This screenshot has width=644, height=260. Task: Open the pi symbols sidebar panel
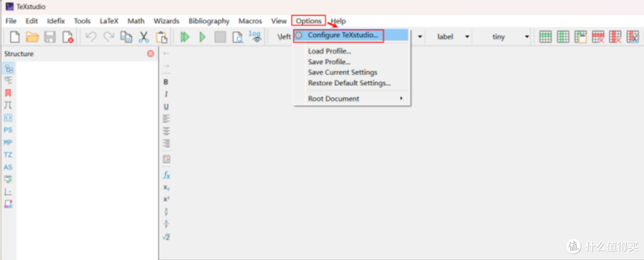click(x=8, y=105)
